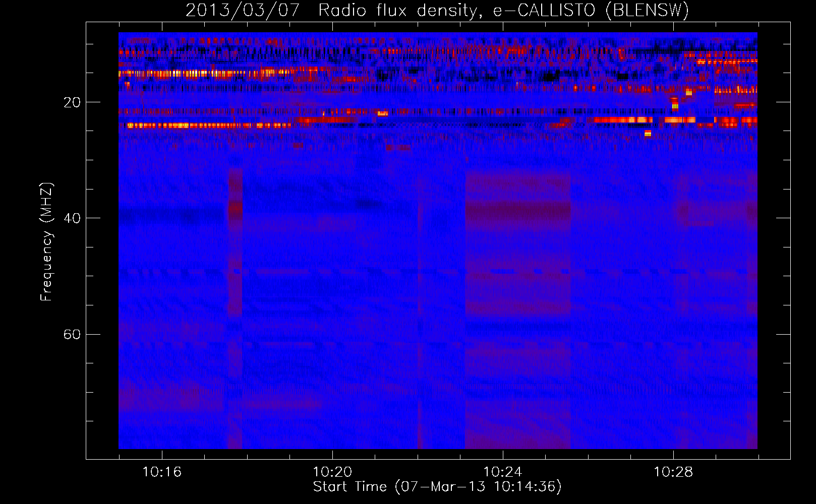816x504 pixels.
Task: Click the 10:24 time tick label
Action: [x=503, y=472]
